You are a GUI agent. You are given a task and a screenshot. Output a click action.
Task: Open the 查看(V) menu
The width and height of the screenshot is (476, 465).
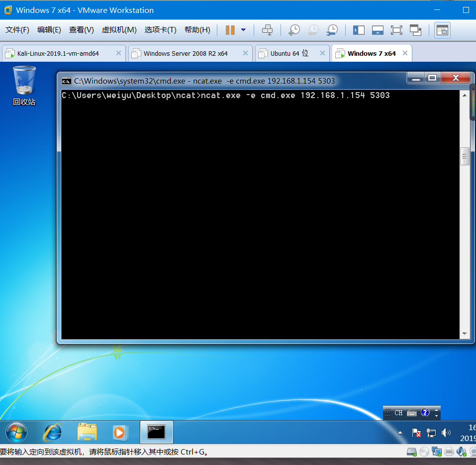click(82, 30)
